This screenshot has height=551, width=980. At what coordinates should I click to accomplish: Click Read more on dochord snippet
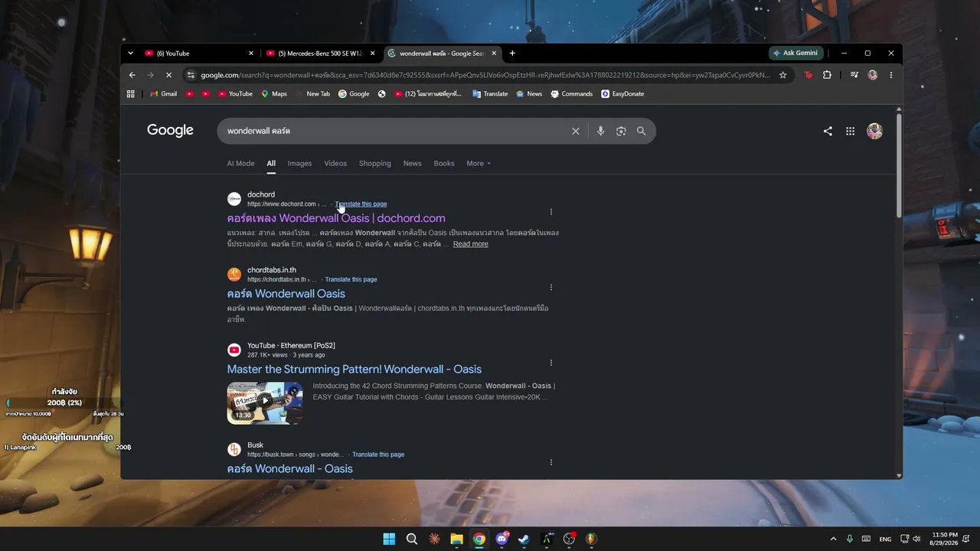tap(470, 244)
